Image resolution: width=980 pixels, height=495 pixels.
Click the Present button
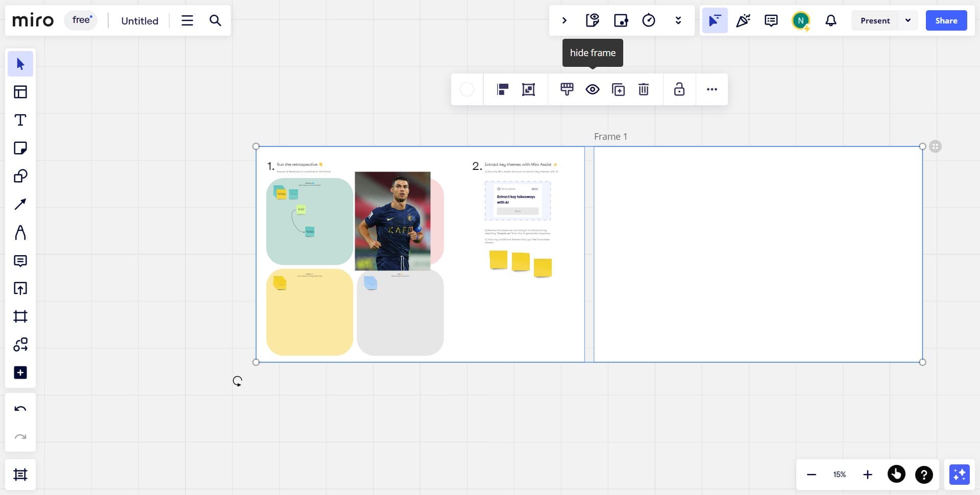tap(875, 20)
